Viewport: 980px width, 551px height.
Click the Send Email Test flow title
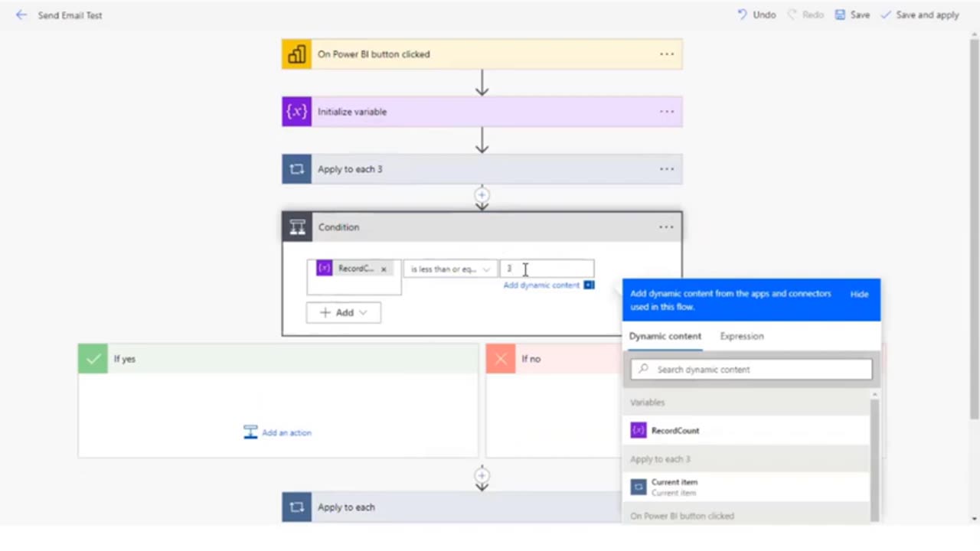click(x=70, y=15)
